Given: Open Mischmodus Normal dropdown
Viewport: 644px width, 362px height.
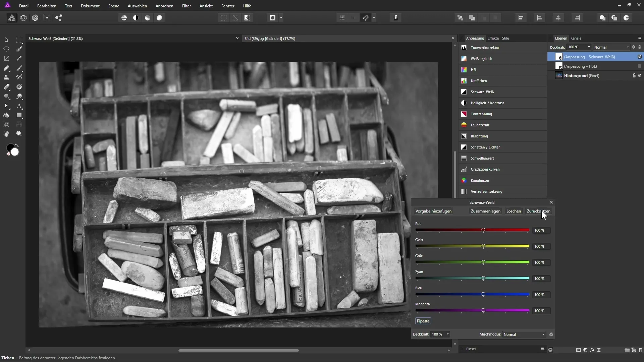Looking at the screenshot, I should click(524, 335).
